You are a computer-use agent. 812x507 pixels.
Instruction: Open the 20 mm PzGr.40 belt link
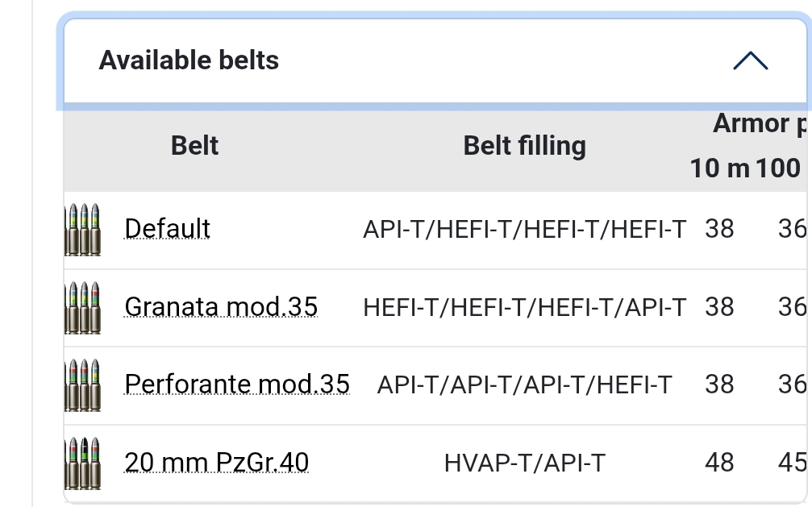tap(216, 463)
